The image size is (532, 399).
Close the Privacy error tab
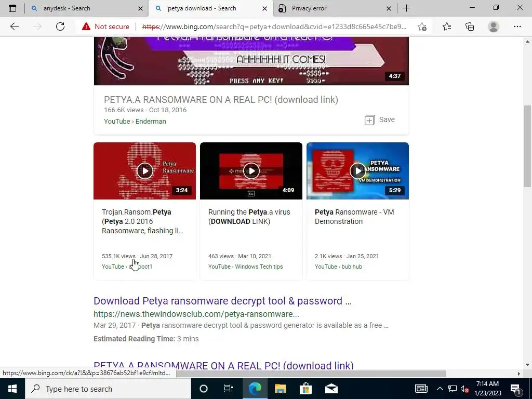[x=389, y=8]
